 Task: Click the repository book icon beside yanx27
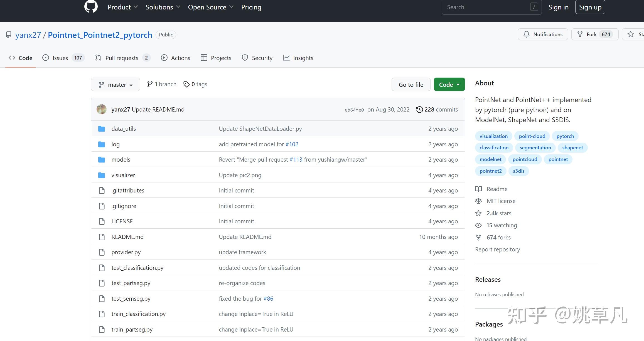(x=9, y=35)
